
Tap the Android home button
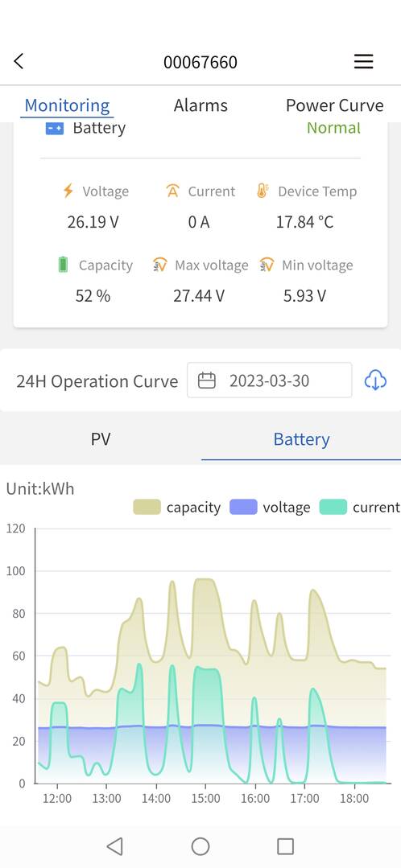pyautogui.click(x=200, y=845)
